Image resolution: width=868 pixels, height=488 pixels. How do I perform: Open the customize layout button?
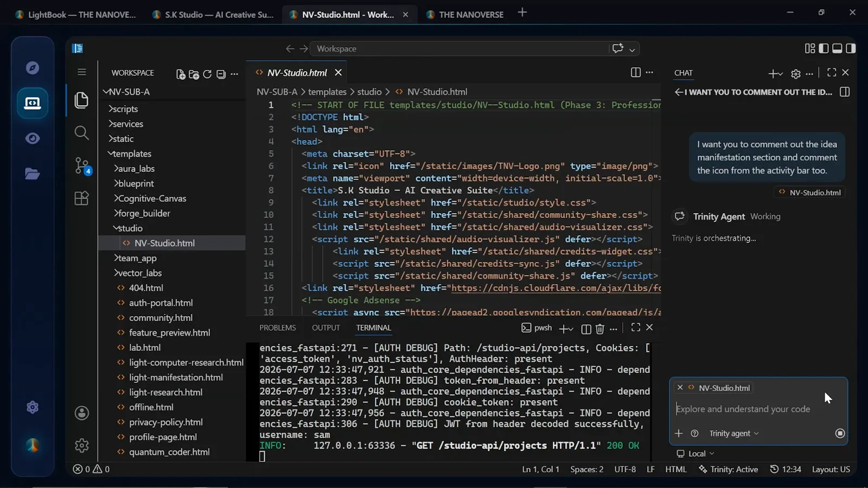pos(810,48)
